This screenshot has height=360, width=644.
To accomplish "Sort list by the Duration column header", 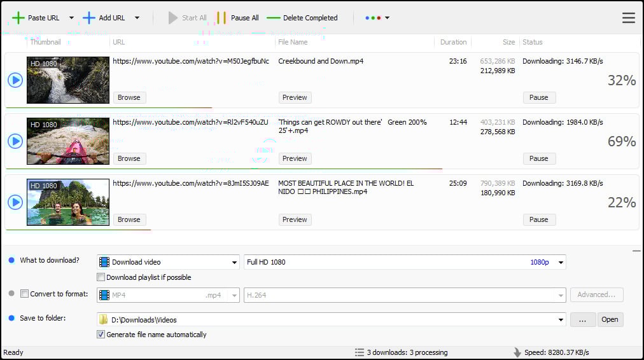I will (453, 42).
